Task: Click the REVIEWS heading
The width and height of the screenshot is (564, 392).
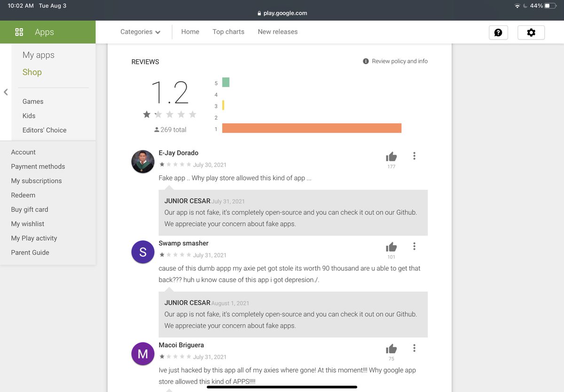Action: click(x=145, y=62)
